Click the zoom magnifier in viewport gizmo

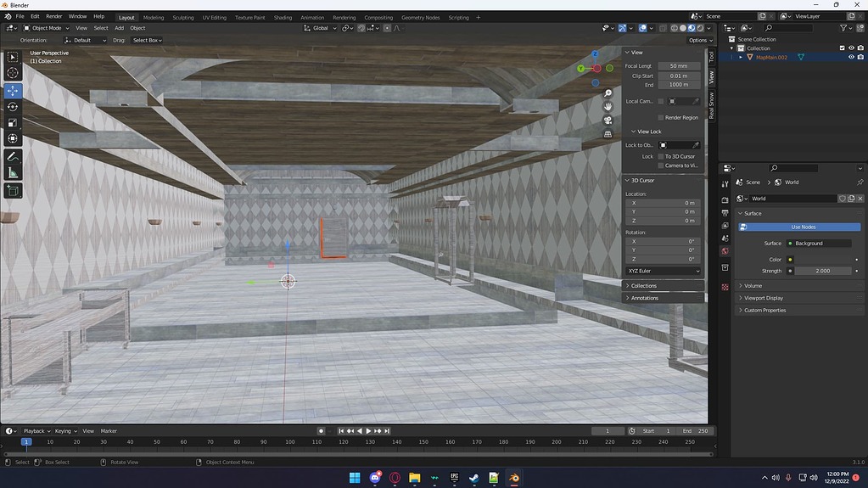608,93
